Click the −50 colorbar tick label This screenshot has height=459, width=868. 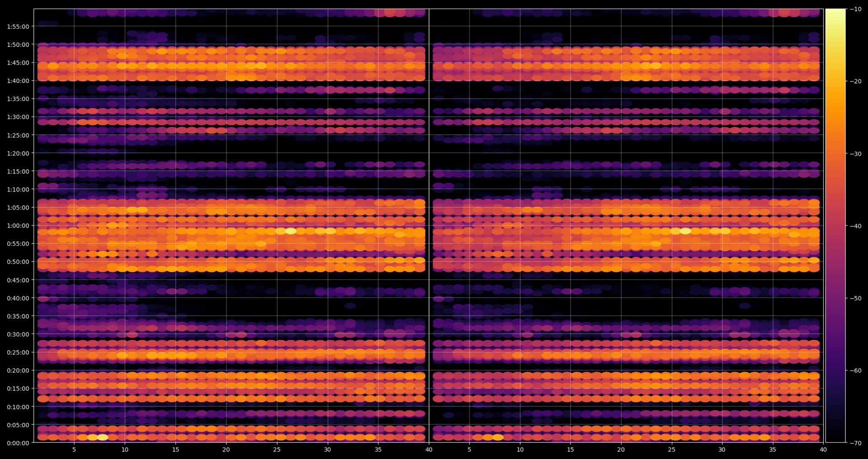click(x=856, y=298)
